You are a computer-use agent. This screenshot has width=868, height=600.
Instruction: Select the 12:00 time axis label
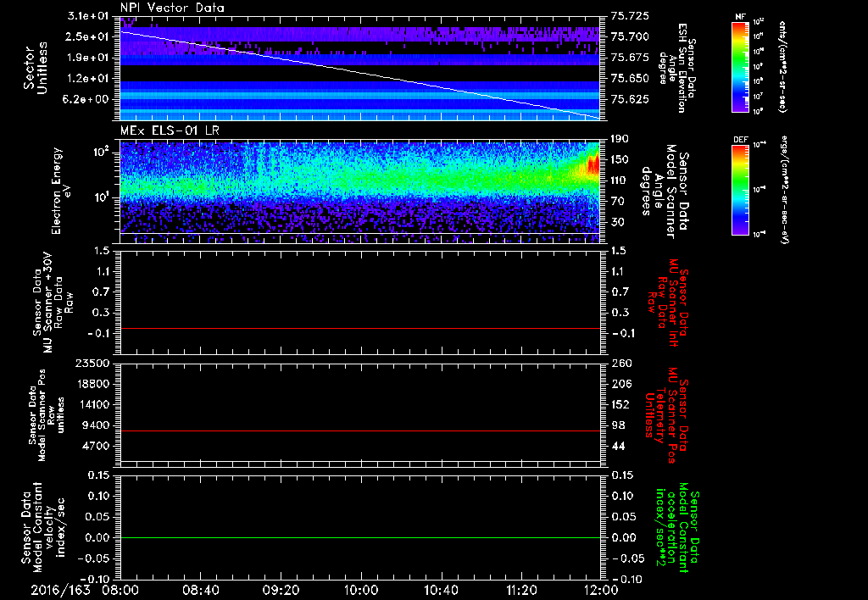[x=601, y=588]
